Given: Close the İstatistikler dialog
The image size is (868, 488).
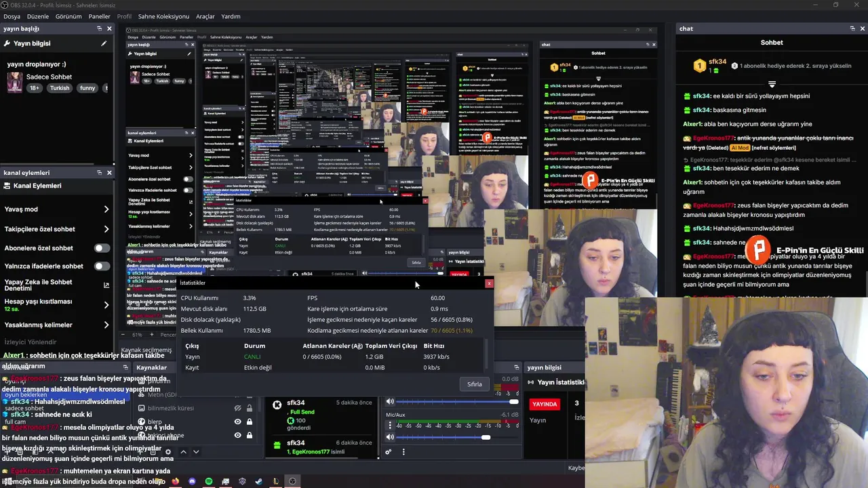Looking at the screenshot, I should 489,283.
